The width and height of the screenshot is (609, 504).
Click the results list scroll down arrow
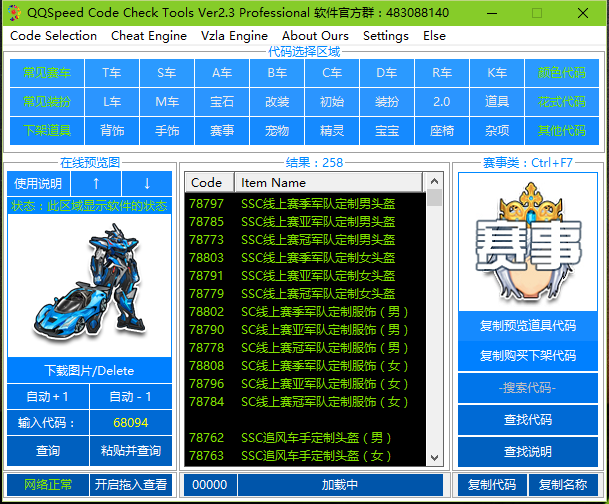tap(435, 458)
